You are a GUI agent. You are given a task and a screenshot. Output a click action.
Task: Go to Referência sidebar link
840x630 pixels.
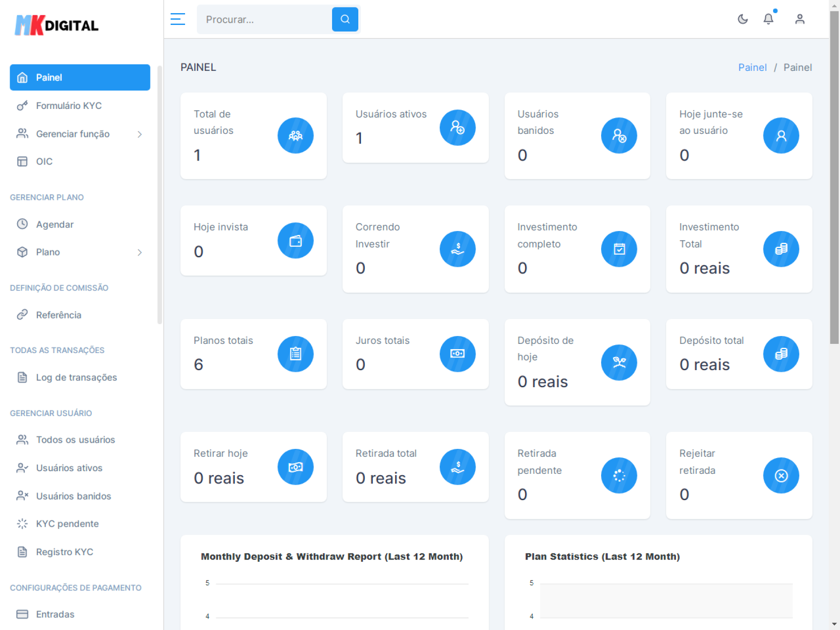pos(58,315)
